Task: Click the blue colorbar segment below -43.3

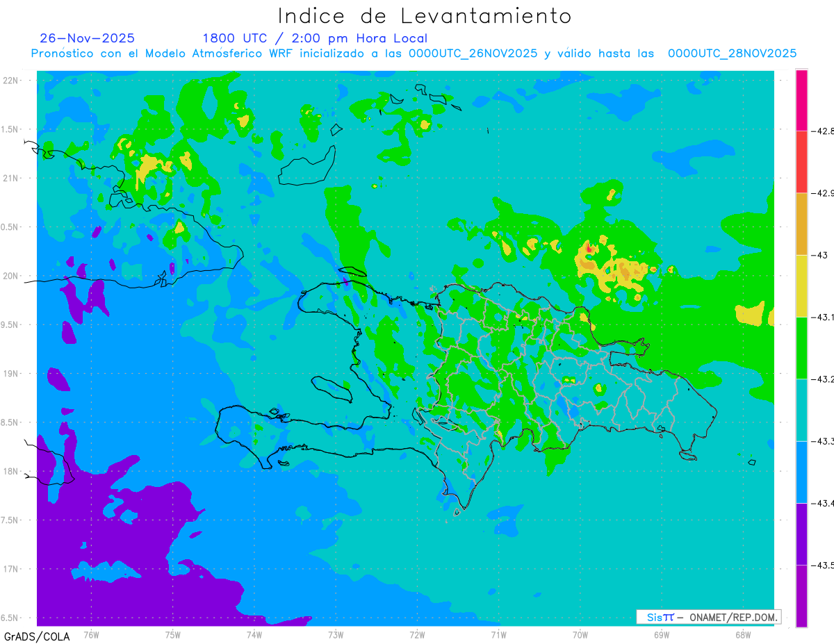Action: point(801,472)
